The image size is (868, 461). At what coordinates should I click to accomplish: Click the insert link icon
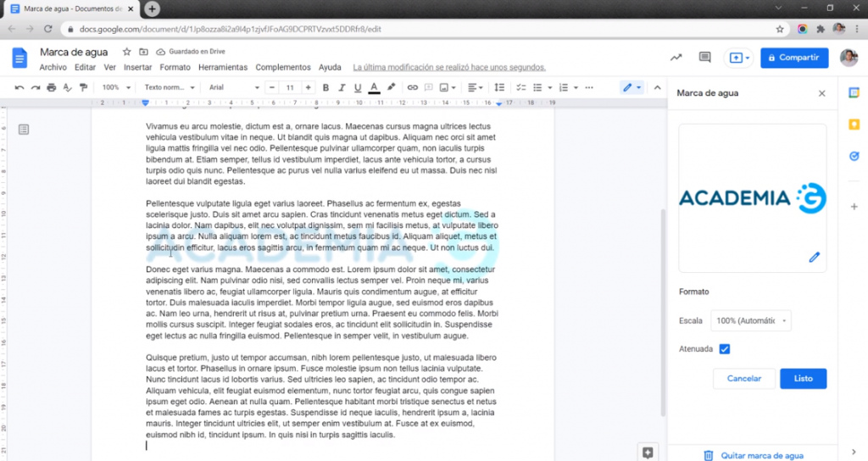pos(413,87)
